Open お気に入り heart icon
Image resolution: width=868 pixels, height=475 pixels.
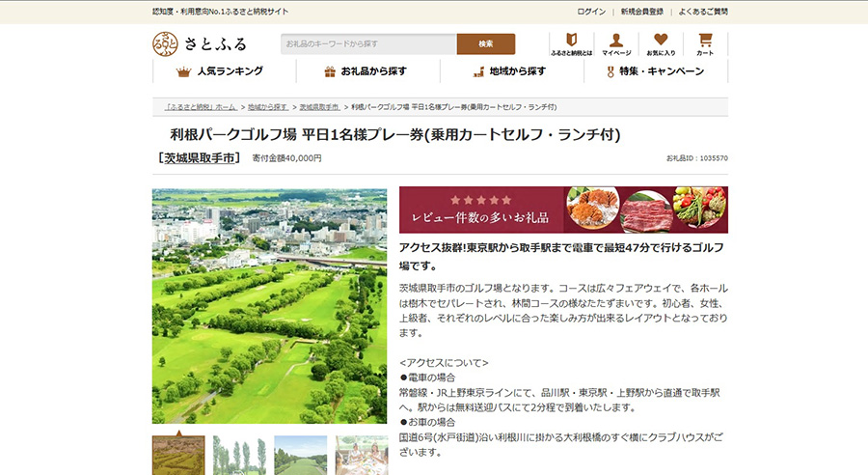[x=661, y=44]
